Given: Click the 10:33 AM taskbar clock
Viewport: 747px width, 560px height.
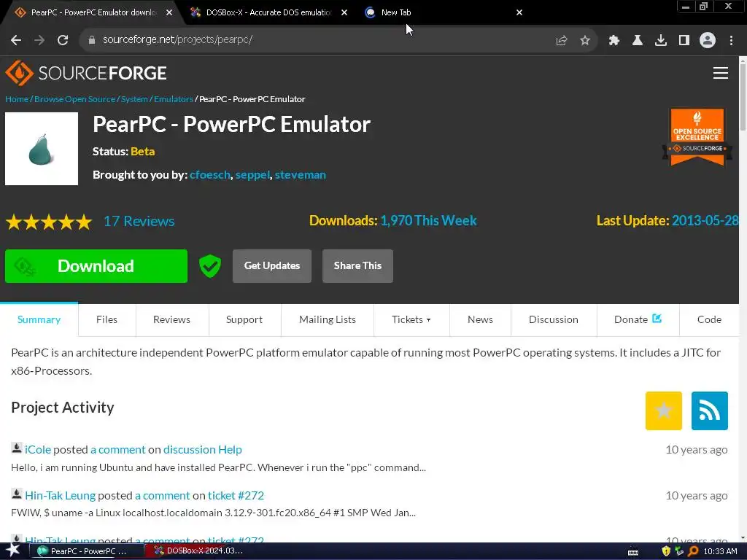Looking at the screenshot, I should point(720,551).
